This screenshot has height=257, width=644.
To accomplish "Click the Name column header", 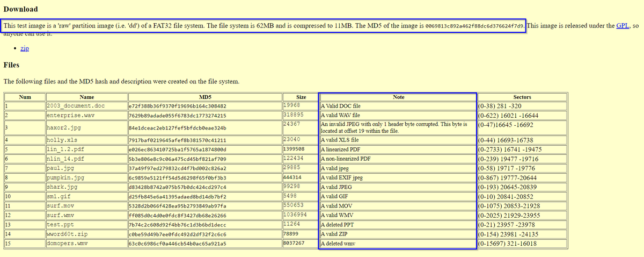I will point(86,97).
